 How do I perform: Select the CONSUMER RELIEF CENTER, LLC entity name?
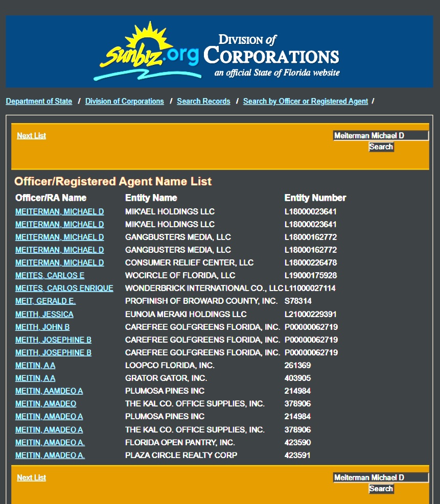point(189,262)
